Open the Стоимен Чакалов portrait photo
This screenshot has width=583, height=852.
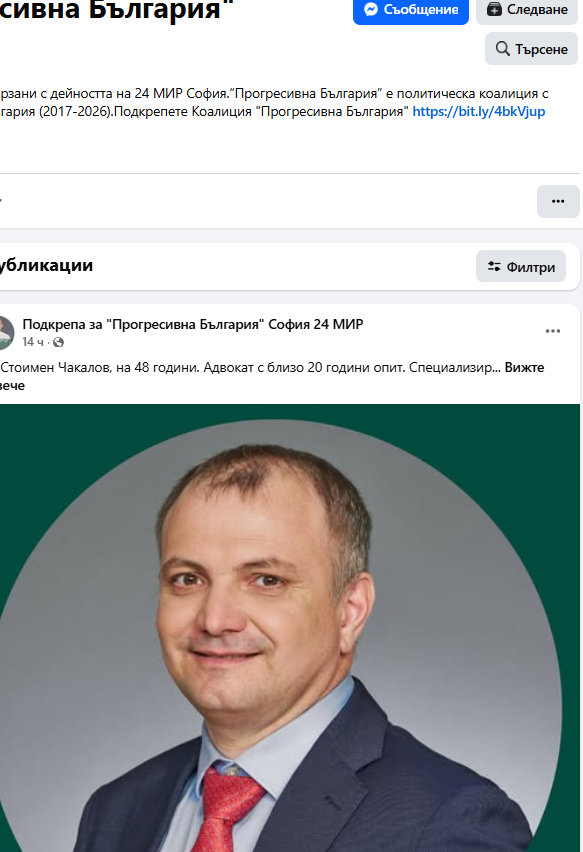[x=290, y=628]
